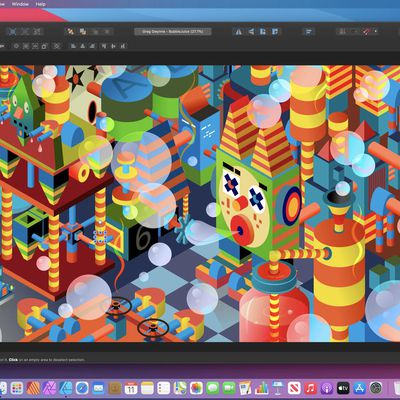Click the document title field in toolbar
Image resolution: width=400 pixels, height=400 pixels.
click(173, 32)
